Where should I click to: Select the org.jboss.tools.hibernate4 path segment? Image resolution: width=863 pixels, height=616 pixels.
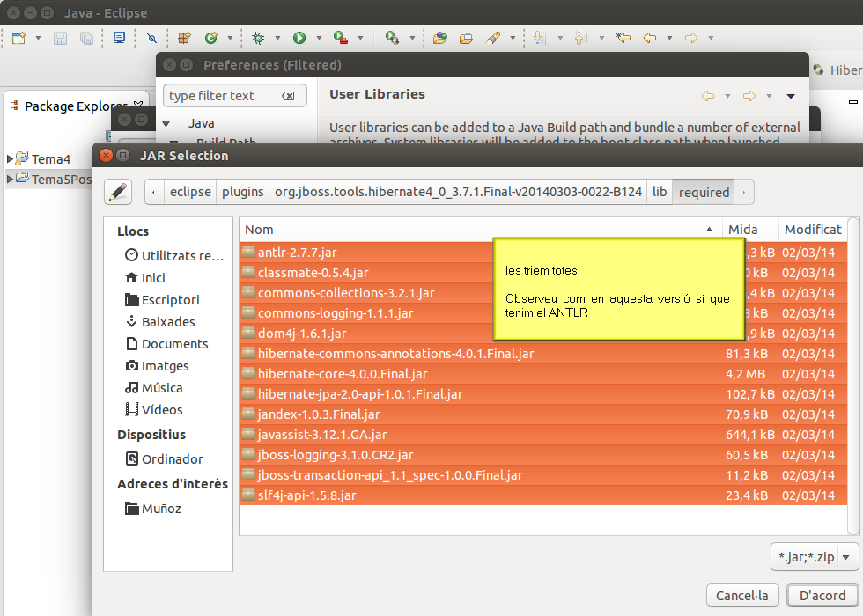pyautogui.click(x=458, y=192)
